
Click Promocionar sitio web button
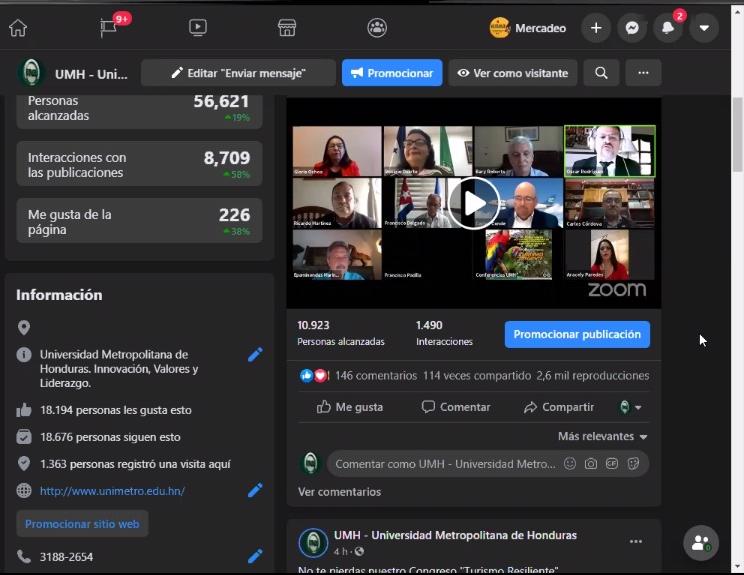[82, 524]
